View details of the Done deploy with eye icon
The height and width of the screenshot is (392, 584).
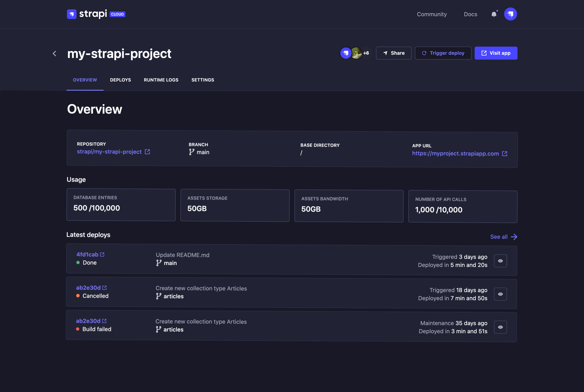click(500, 261)
